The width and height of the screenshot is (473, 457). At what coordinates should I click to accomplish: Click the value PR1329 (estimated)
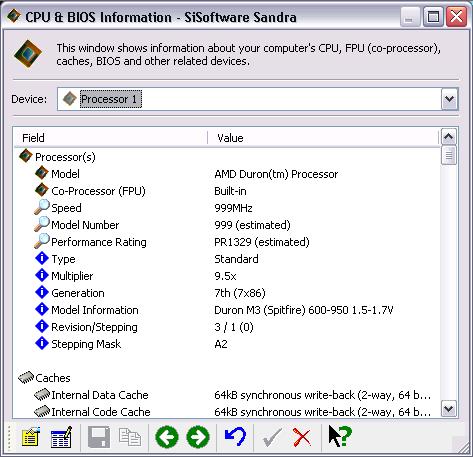tap(262, 242)
